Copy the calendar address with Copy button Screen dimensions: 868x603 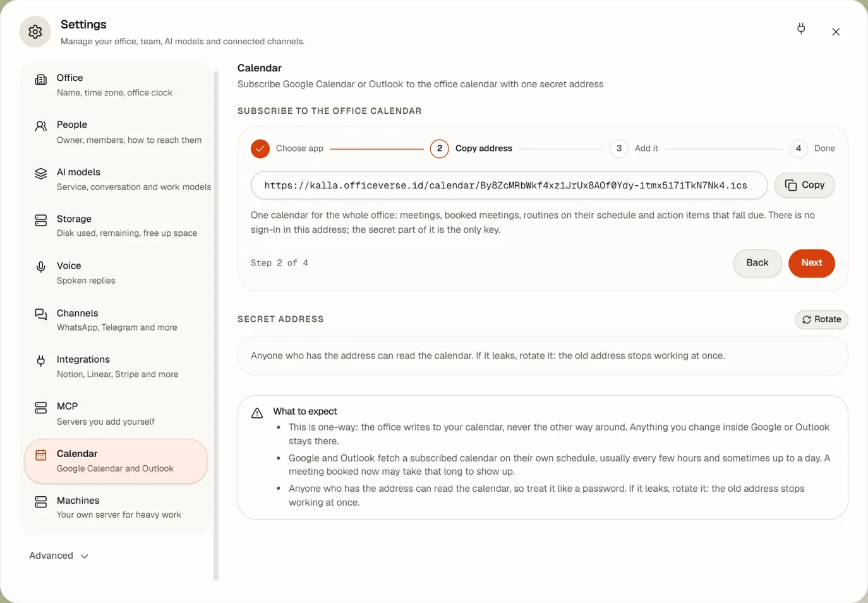coord(804,185)
